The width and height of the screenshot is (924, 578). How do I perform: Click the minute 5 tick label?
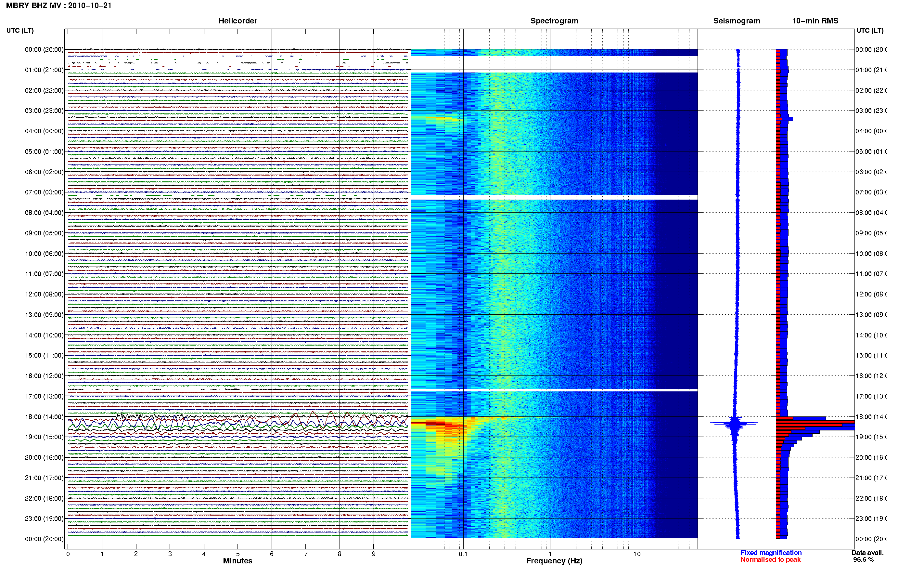[x=237, y=554]
